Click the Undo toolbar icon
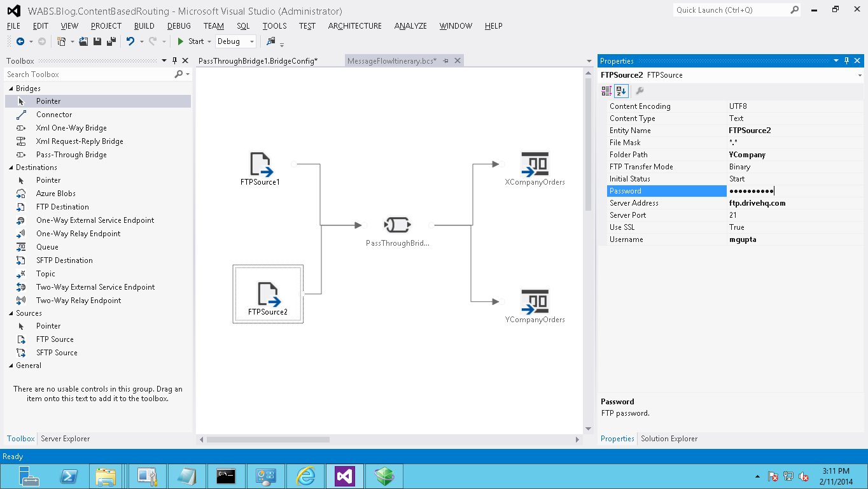Screen dimensions: 868x489 [130, 41]
